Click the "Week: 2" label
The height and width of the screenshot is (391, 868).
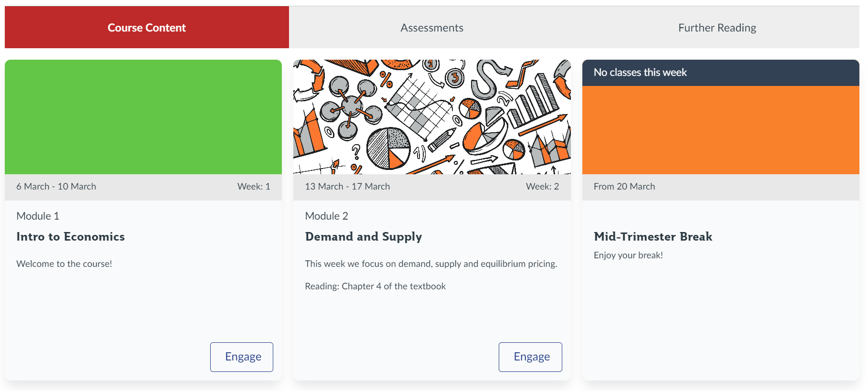542,187
